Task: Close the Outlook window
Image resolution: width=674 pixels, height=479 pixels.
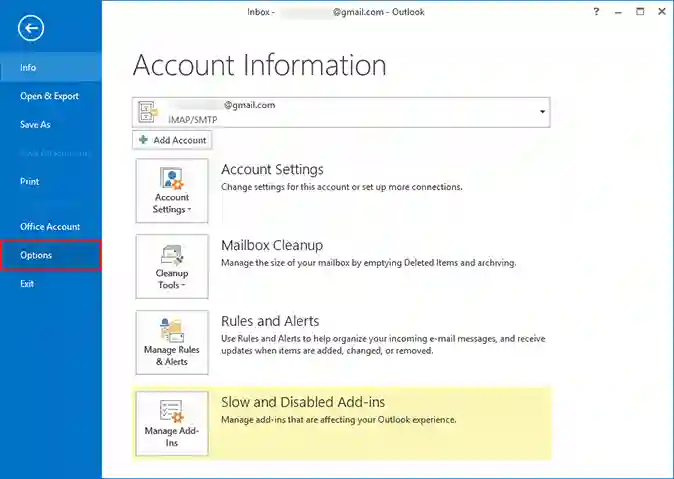Action: 662,12
